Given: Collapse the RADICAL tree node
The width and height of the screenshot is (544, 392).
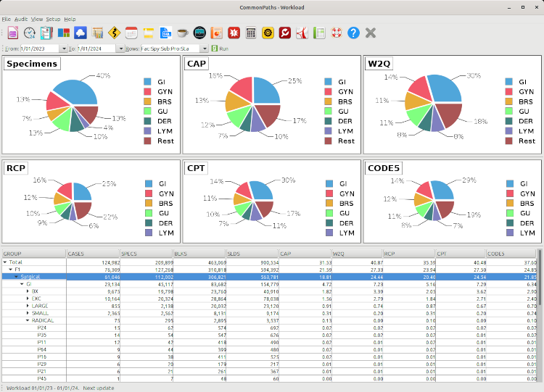Looking at the screenshot, I should click(28, 320).
